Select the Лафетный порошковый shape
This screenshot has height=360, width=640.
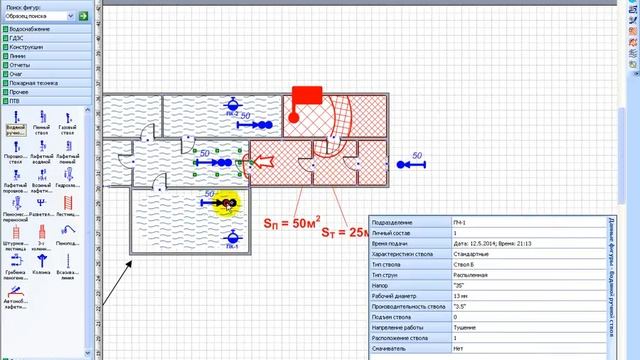(16, 181)
